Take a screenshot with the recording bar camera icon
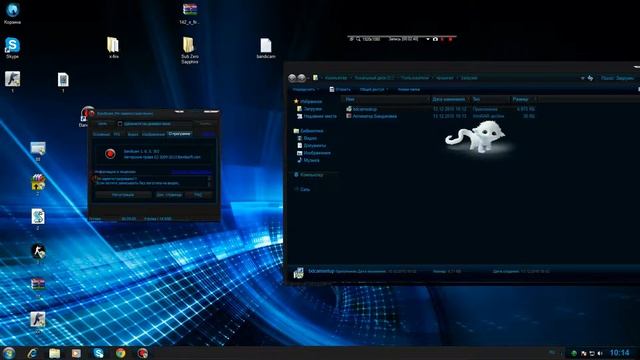This screenshot has height=360, width=640. click(x=435, y=39)
